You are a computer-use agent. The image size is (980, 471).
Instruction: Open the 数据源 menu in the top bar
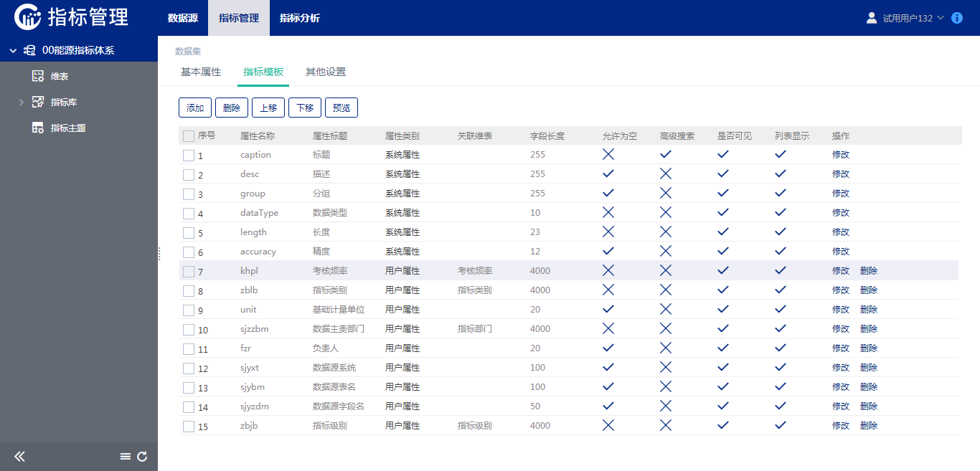coord(182,18)
